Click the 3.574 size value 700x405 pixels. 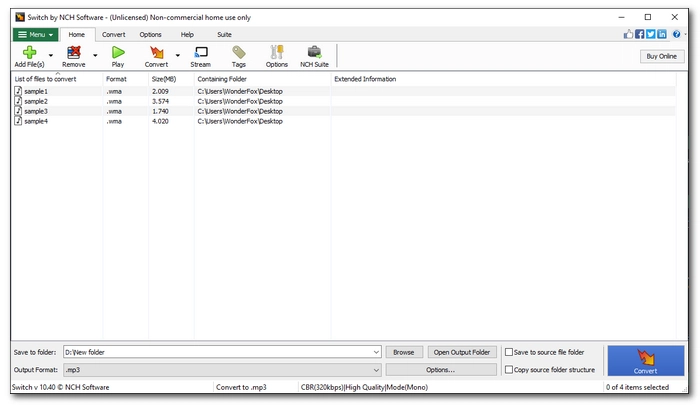160,101
